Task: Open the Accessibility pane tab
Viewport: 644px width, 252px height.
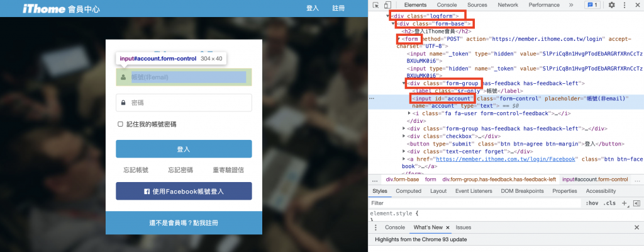Action: click(601, 191)
